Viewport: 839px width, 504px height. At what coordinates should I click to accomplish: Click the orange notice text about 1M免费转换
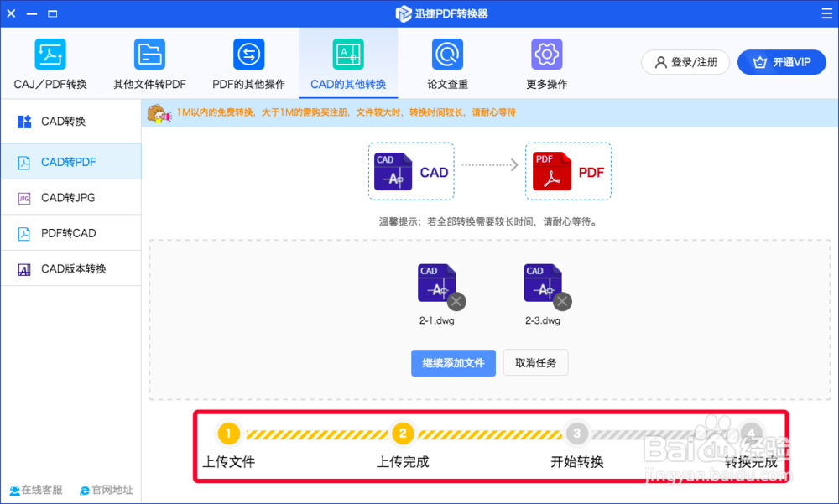pyautogui.click(x=347, y=112)
